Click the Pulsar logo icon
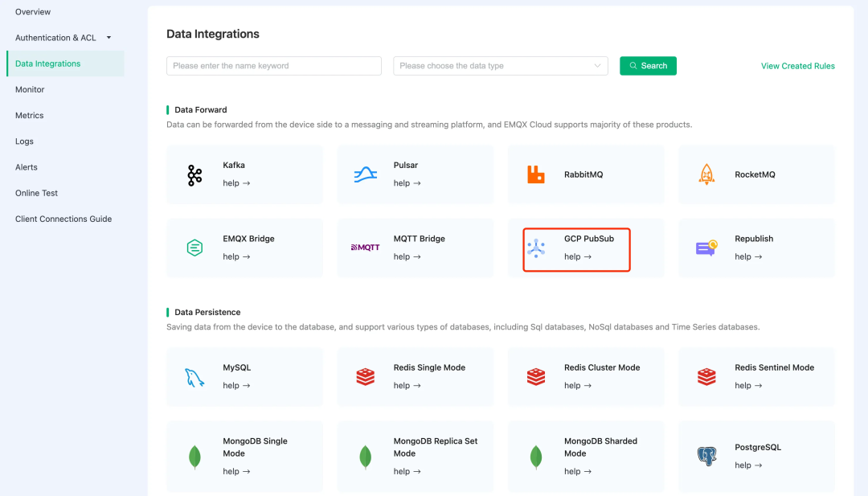This screenshot has width=868, height=496. coord(365,174)
